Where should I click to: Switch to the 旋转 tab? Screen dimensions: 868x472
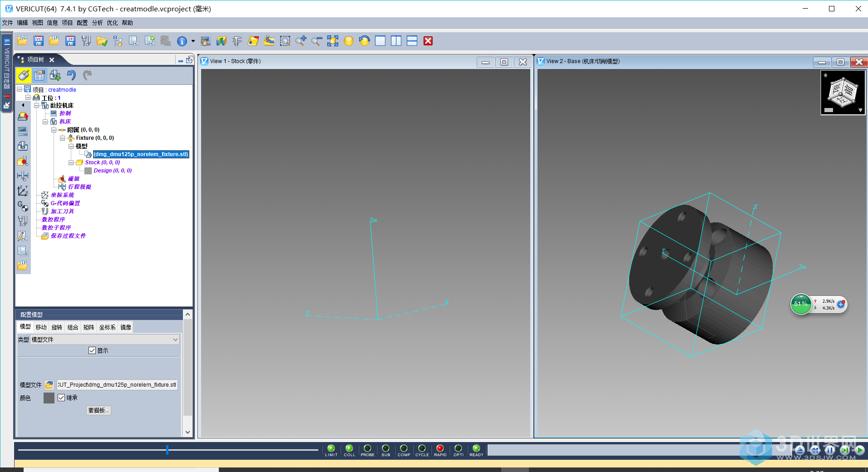pyautogui.click(x=57, y=327)
